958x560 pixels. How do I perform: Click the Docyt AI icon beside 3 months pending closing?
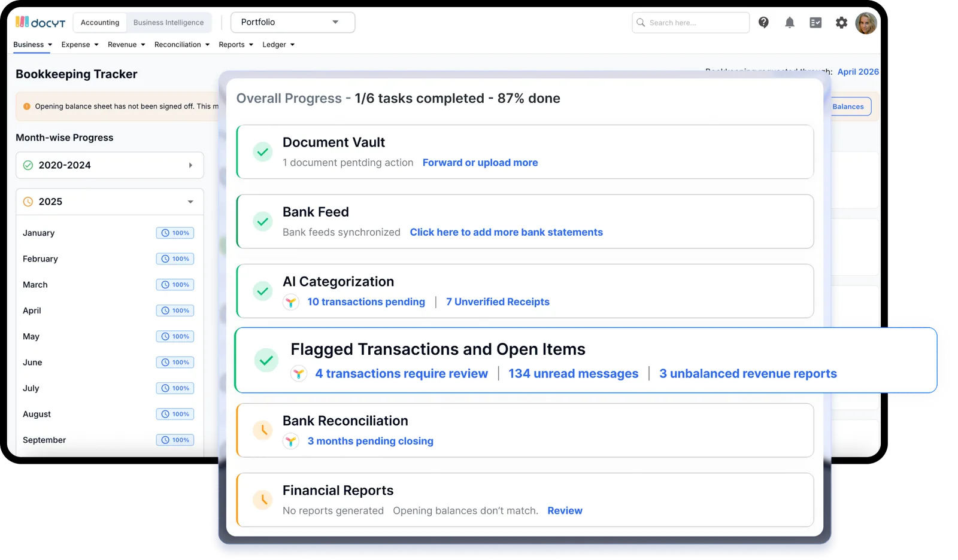click(x=291, y=442)
